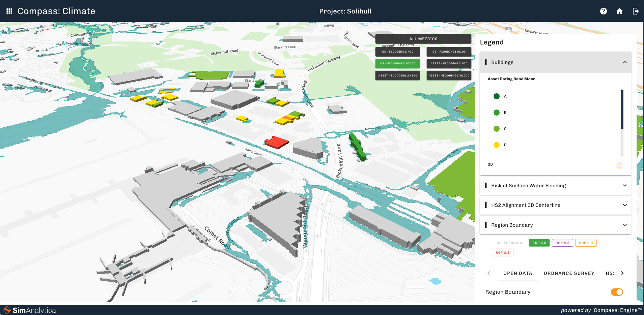Click the 'Project: Solihull' header text
Screen dimensions: 644x315
345,11
